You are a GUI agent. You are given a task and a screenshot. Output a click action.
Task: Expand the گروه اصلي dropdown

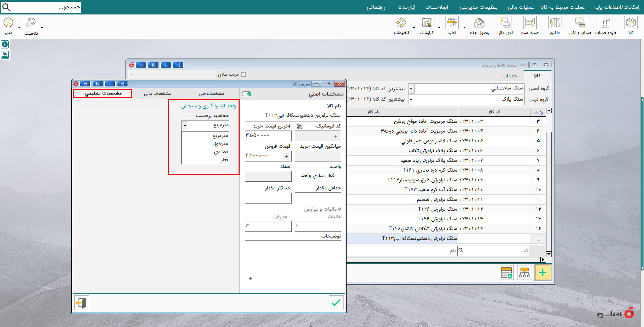[411, 88]
